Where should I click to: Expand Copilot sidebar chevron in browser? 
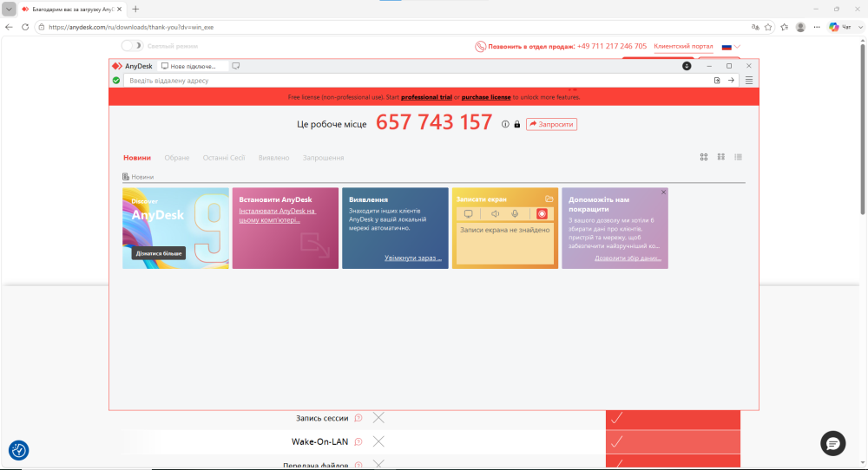(860, 27)
